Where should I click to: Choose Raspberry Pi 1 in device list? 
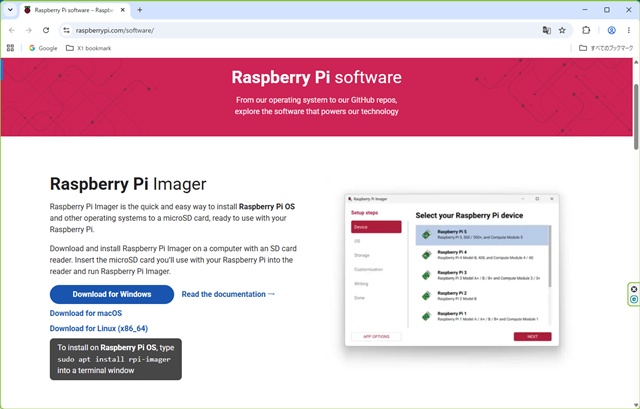coord(482,316)
